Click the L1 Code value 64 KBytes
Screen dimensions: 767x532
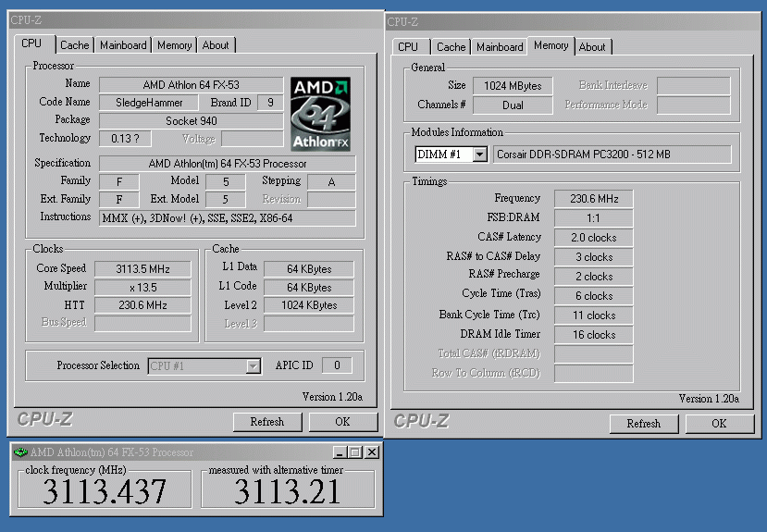(309, 288)
